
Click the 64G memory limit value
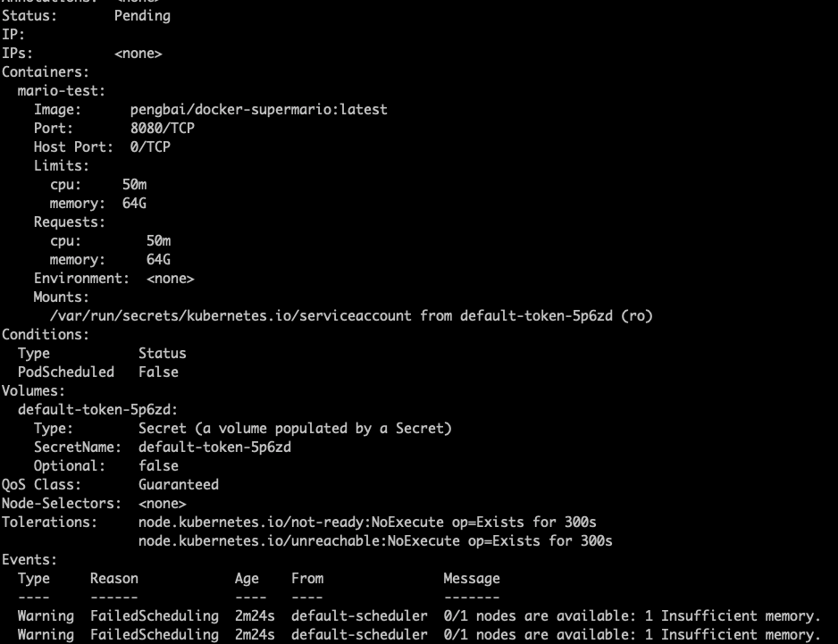pyautogui.click(x=134, y=204)
